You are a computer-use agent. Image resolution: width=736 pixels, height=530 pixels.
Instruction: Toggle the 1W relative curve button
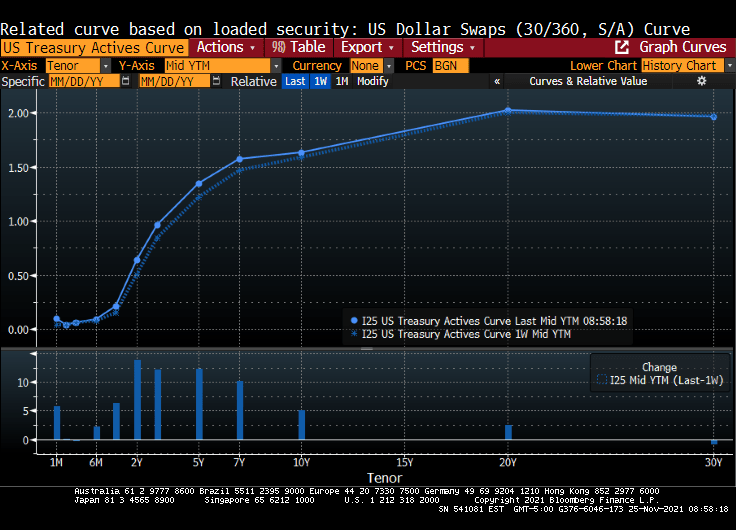pyautogui.click(x=320, y=81)
